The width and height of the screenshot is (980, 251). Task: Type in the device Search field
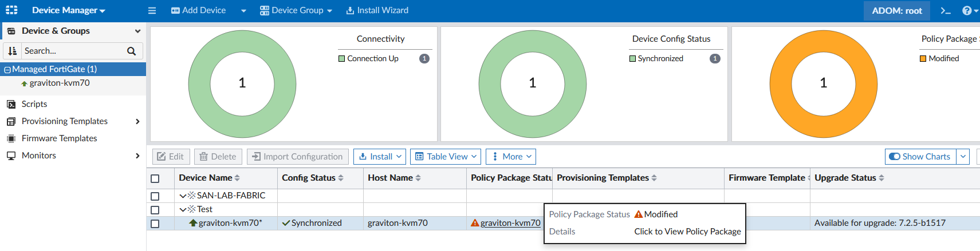(x=72, y=51)
